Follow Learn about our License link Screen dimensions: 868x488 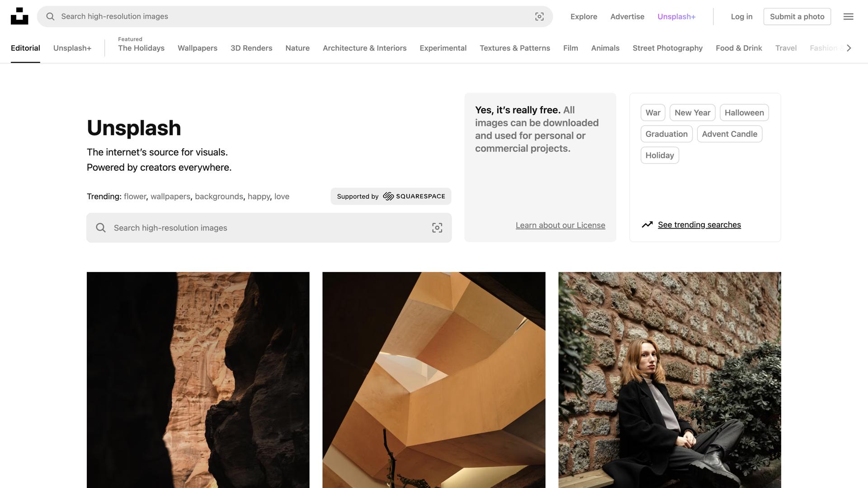click(560, 225)
